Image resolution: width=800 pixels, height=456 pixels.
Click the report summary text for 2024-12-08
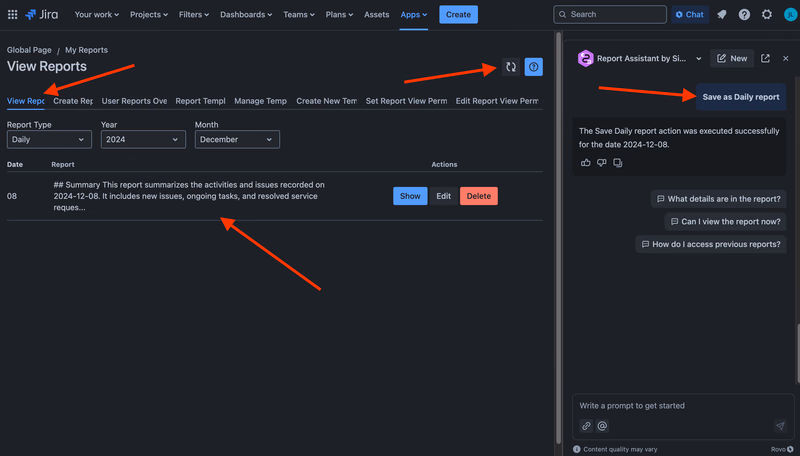[x=189, y=196]
